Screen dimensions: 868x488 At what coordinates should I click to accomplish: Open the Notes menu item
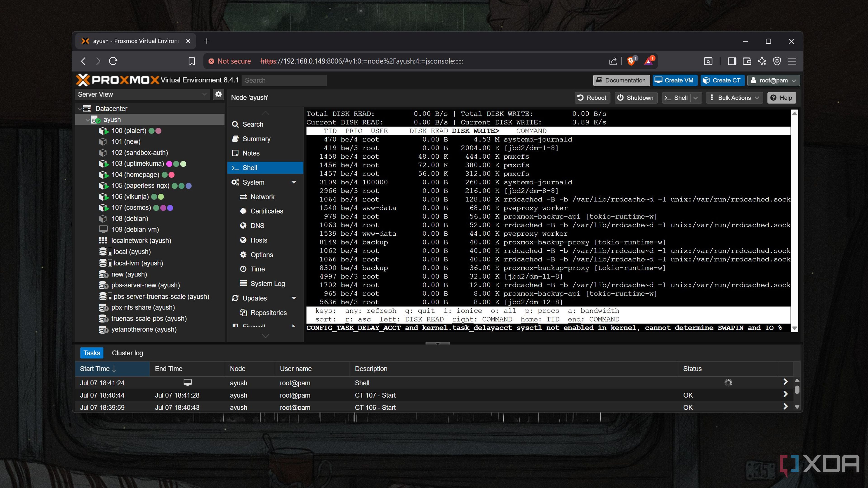click(266, 153)
